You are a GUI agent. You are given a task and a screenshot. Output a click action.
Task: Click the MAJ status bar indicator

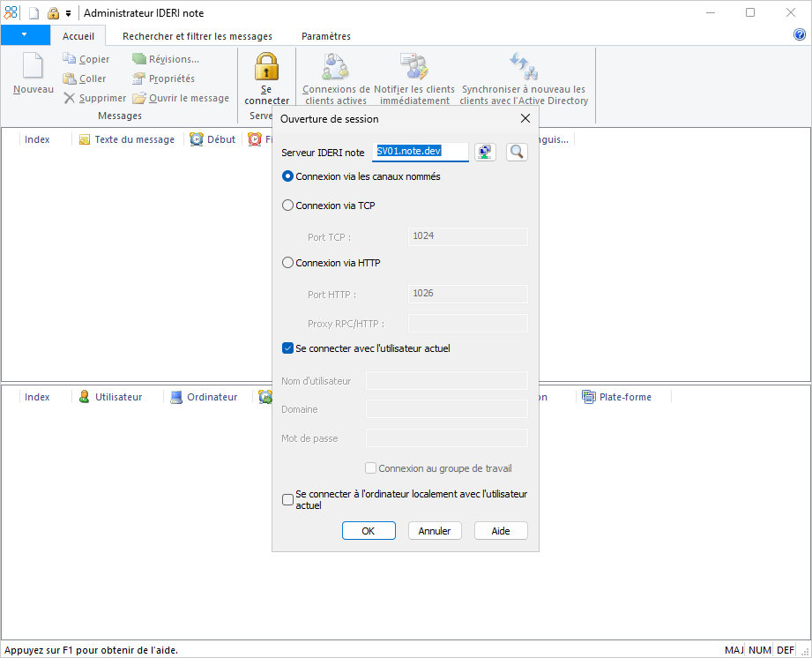pyautogui.click(x=734, y=650)
